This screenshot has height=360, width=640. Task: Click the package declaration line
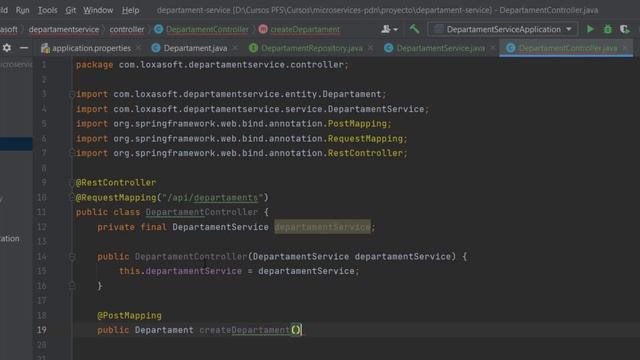tap(212, 65)
